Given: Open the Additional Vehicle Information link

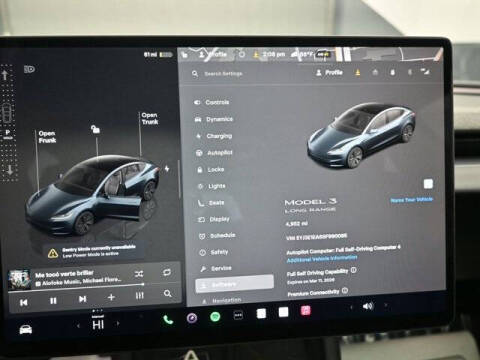Looking at the screenshot, I should 322,259.
